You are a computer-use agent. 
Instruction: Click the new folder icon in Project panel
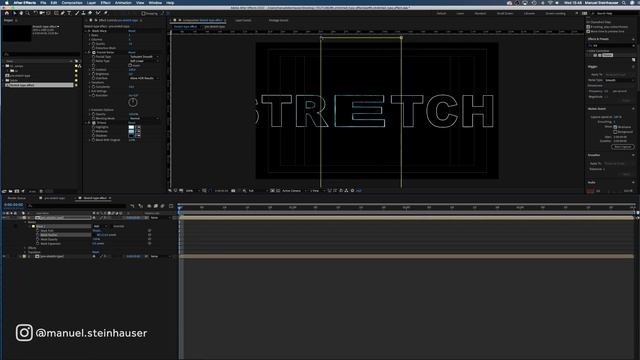pos(11,191)
